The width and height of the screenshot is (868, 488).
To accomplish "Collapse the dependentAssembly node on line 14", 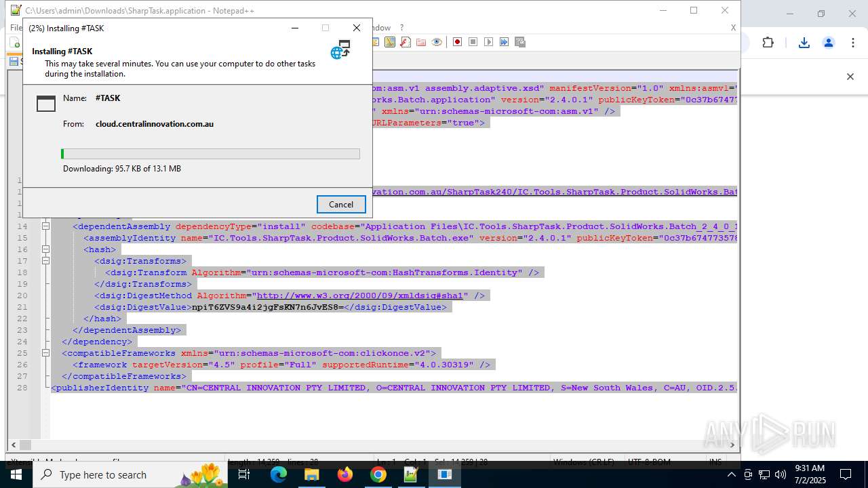I will point(45,226).
